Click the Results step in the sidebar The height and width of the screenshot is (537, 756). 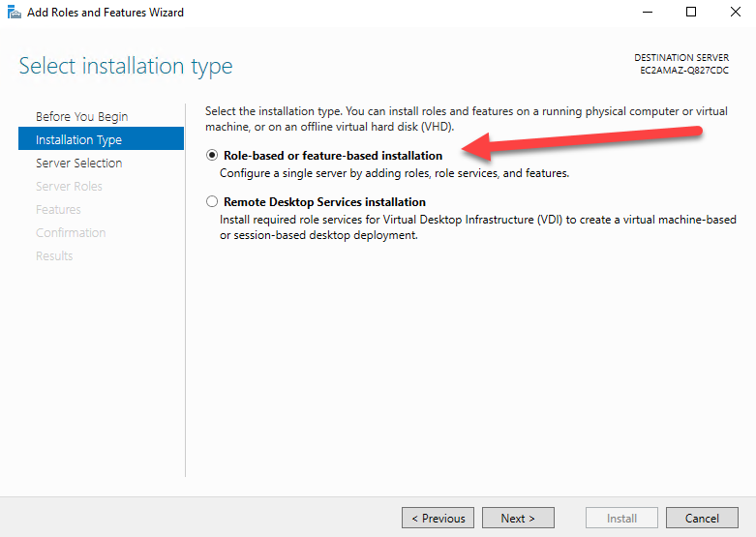pyautogui.click(x=54, y=256)
